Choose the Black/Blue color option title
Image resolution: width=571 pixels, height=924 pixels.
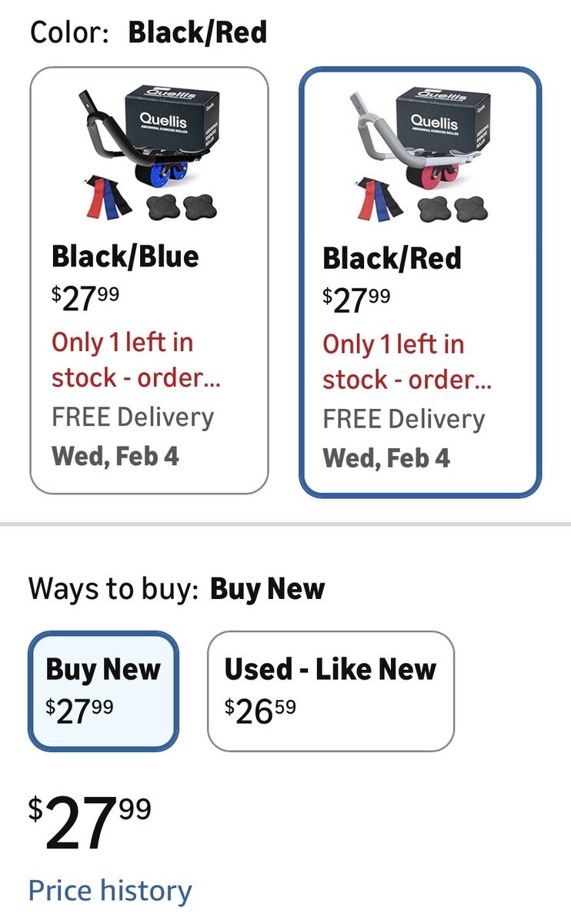coord(125,256)
